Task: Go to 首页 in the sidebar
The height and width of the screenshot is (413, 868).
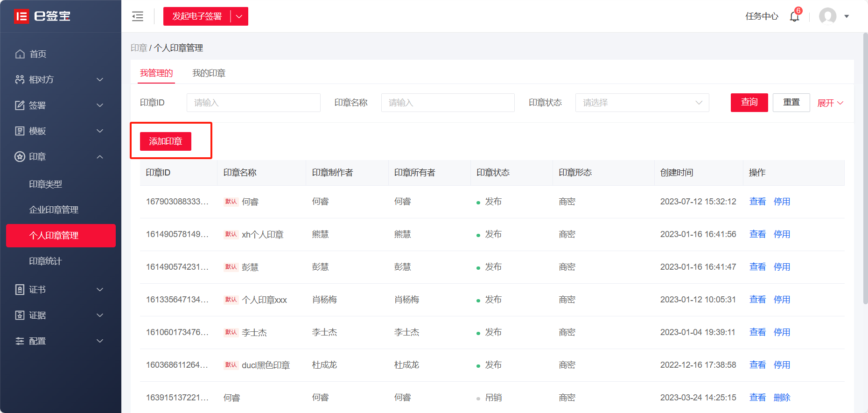Action: (38, 54)
